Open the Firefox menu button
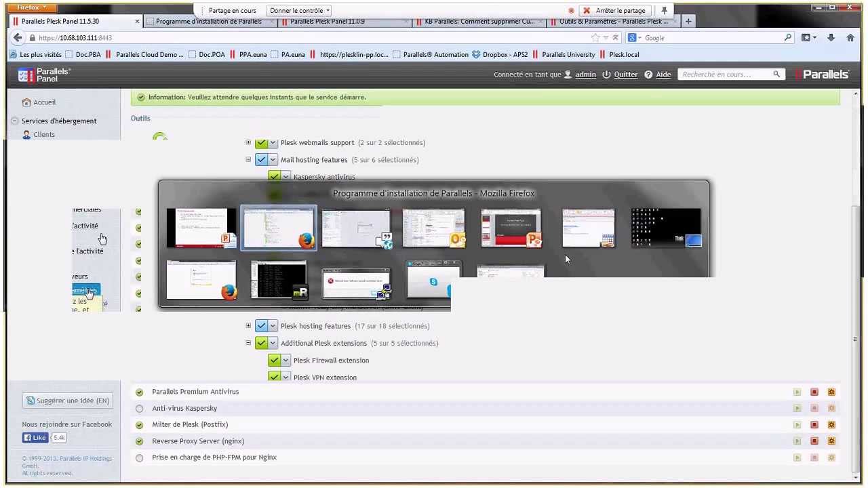The width and height of the screenshot is (868, 488). tap(32, 7)
